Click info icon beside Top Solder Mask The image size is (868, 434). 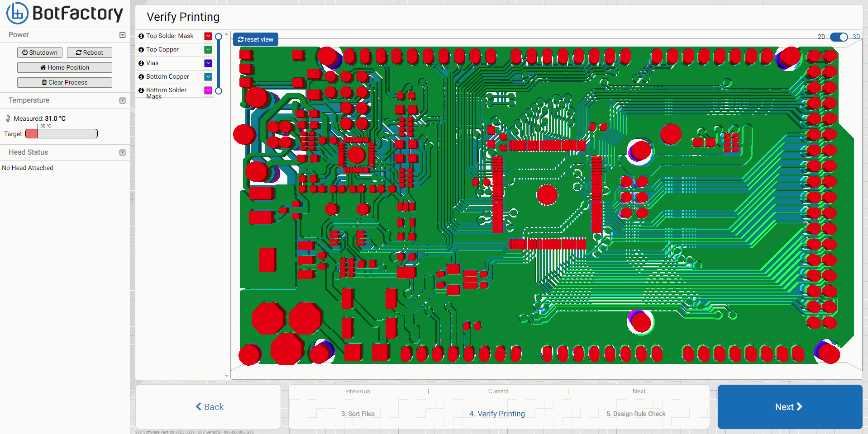click(x=141, y=36)
